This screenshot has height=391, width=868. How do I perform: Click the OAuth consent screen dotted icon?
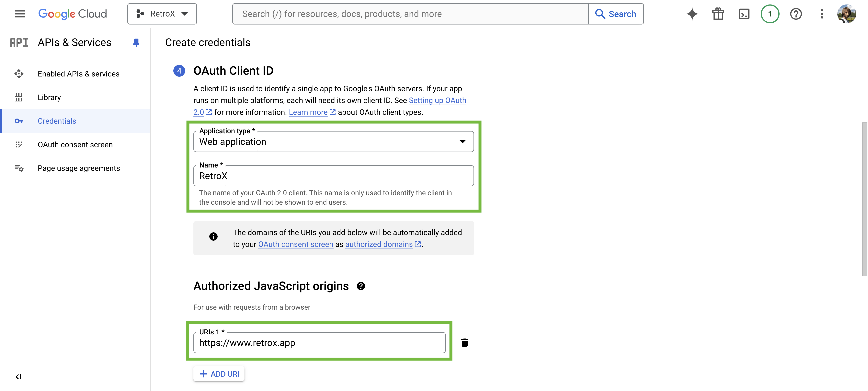(x=19, y=145)
